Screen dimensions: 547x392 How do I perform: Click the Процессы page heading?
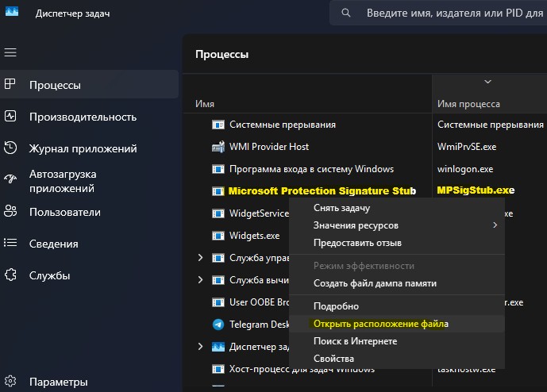point(221,55)
